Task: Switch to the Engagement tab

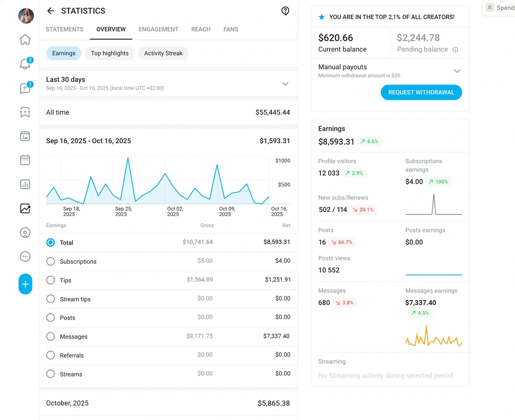Action: (158, 29)
